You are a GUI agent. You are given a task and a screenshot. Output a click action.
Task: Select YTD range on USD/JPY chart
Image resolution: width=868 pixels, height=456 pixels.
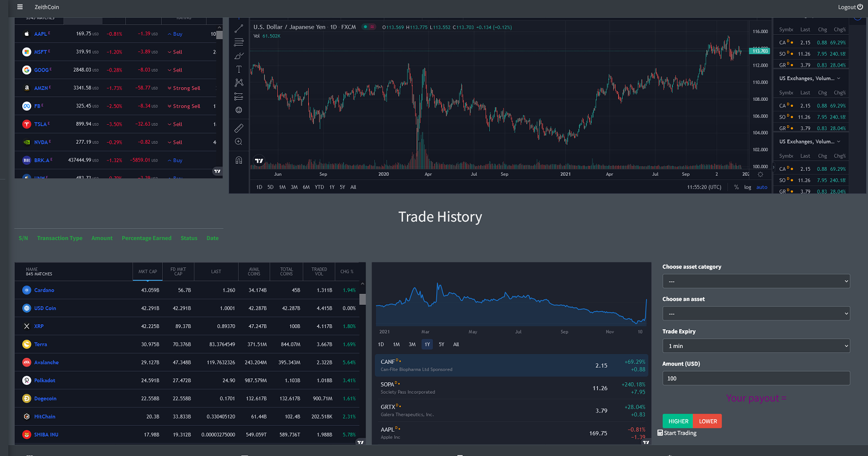(320, 187)
